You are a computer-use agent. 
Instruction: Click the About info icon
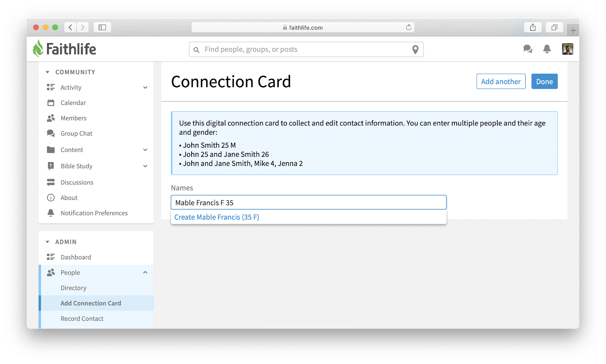pos(51,198)
